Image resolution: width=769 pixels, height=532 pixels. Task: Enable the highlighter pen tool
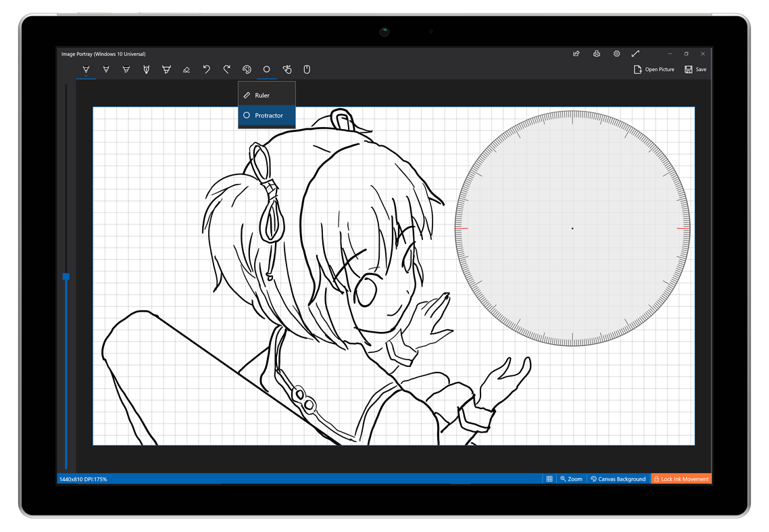pos(167,68)
